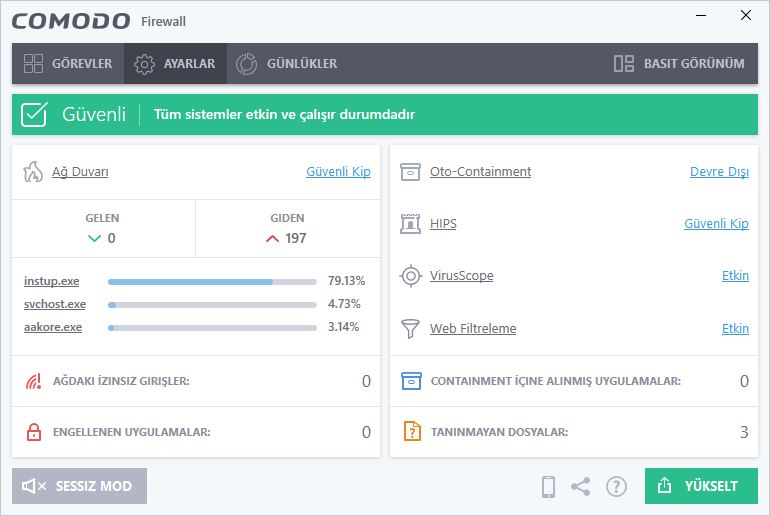770x516 pixels.
Task: Click the blue contained applications box icon
Action: [411, 381]
